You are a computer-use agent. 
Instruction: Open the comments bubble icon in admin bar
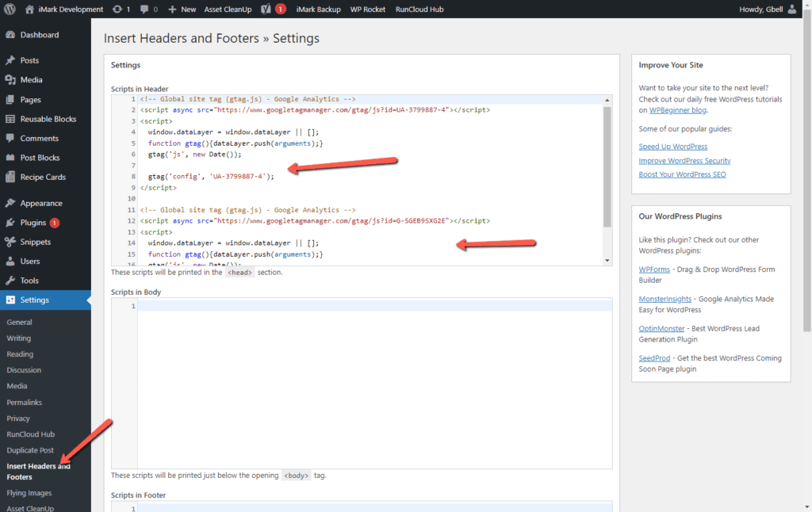point(144,9)
